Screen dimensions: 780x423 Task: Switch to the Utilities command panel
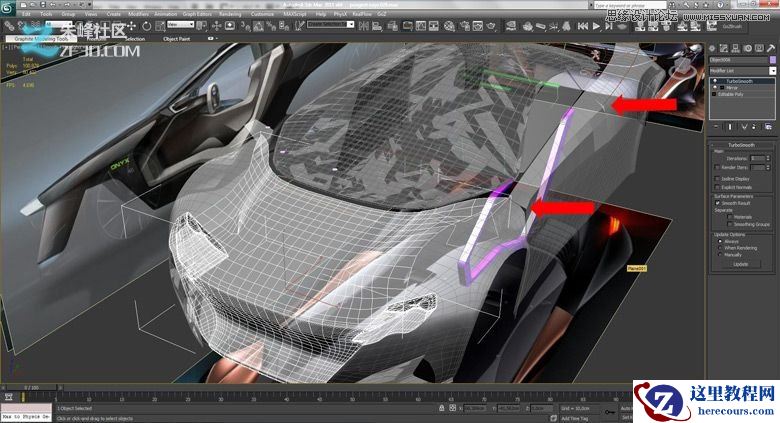[771, 48]
